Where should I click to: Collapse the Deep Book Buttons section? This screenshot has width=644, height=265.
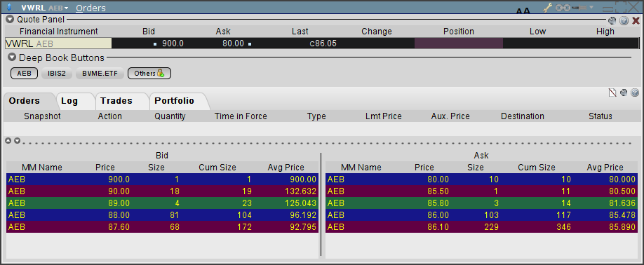[12, 57]
